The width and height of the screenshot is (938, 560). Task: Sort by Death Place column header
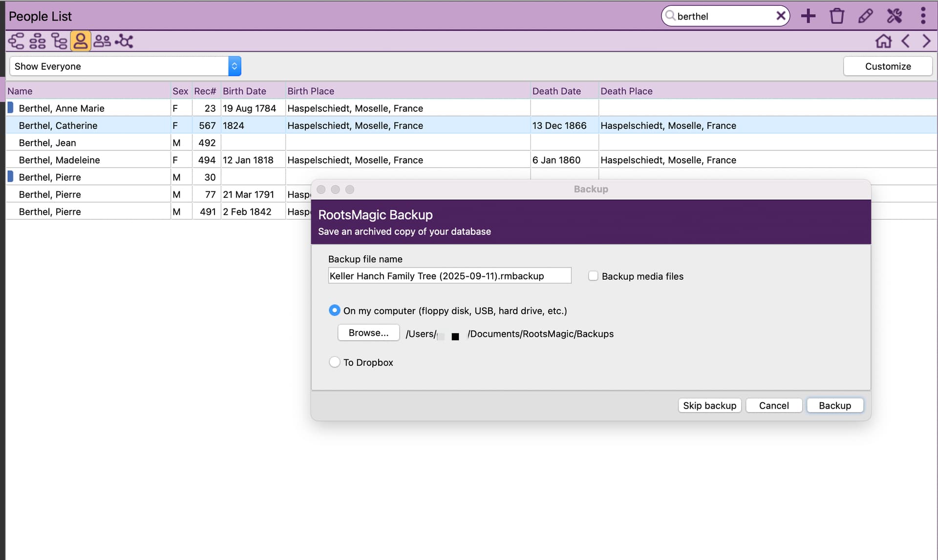click(x=626, y=91)
